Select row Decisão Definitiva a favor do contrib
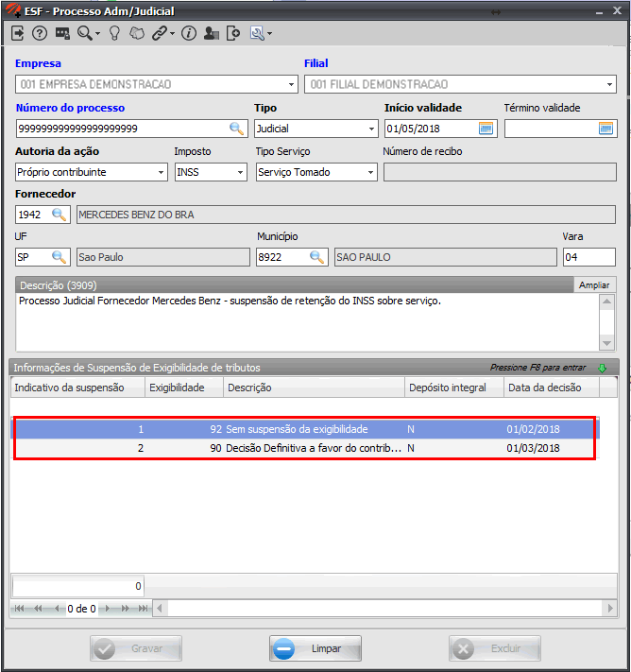Viewport: 631px width, 672px height. pos(304,448)
